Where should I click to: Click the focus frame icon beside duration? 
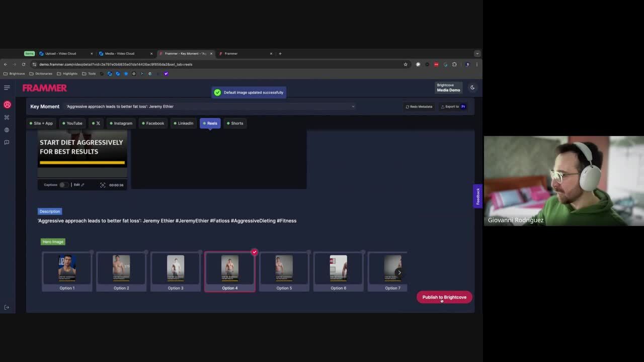pos(103,185)
